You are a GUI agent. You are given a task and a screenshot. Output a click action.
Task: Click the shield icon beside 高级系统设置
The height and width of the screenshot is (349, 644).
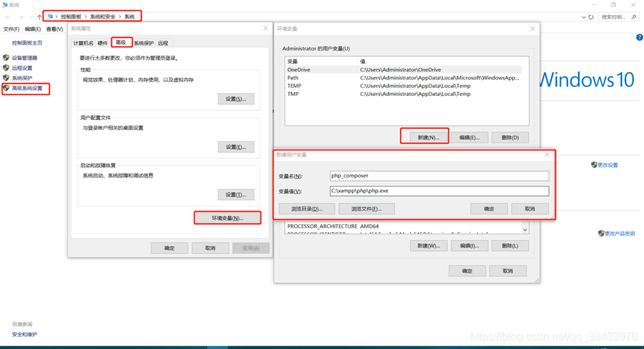[x=6, y=88]
